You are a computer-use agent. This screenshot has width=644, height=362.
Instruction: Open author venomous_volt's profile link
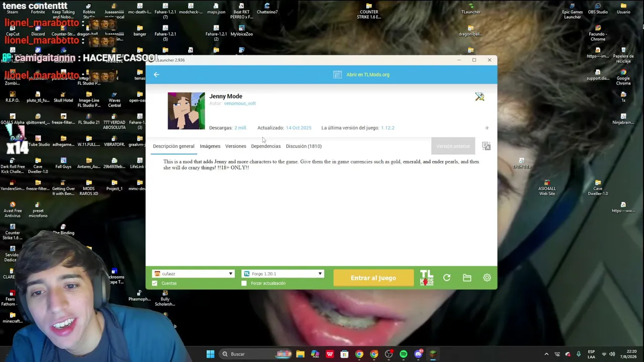click(x=239, y=104)
